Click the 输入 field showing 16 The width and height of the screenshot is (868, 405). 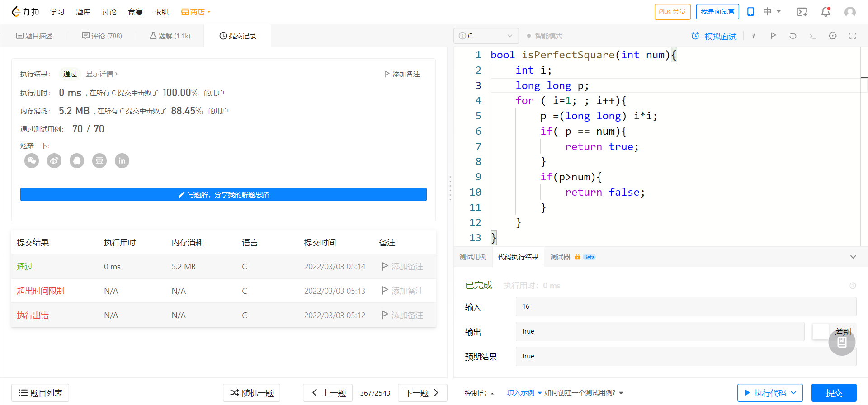click(x=685, y=306)
